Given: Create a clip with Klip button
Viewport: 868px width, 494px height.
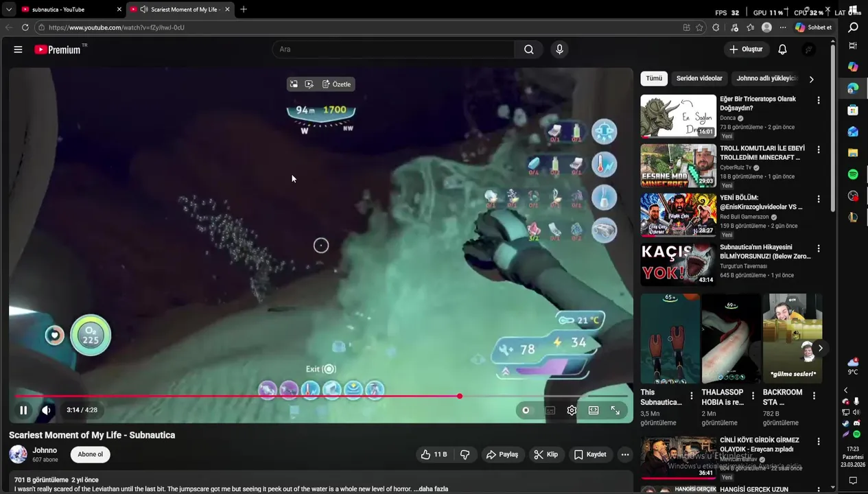Looking at the screenshot, I should [546, 454].
